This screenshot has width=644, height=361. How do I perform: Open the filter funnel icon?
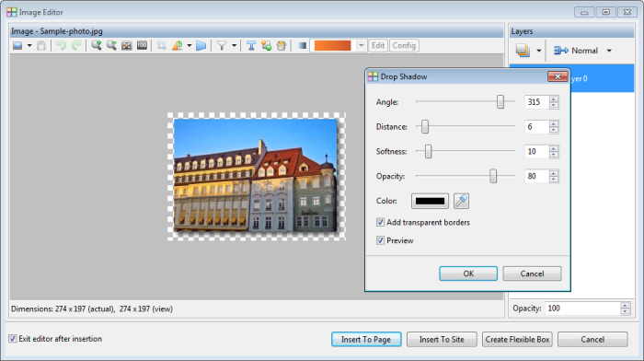point(222,46)
